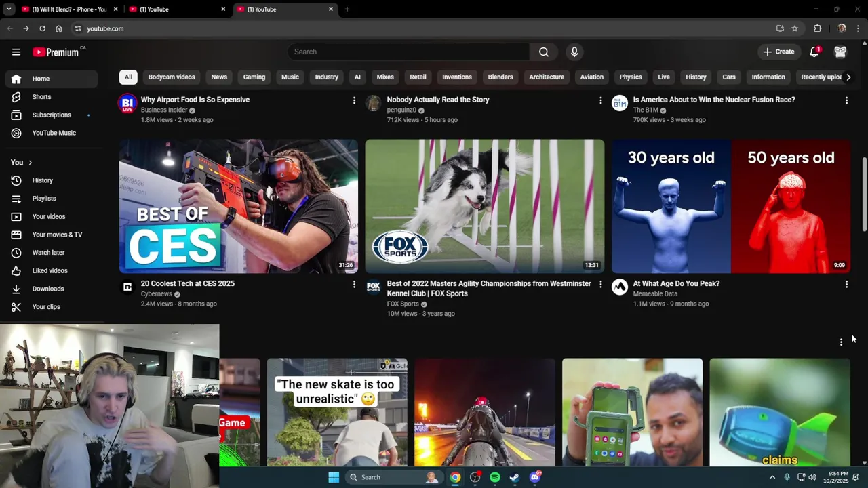Select the Music filter chip

tap(290, 77)
